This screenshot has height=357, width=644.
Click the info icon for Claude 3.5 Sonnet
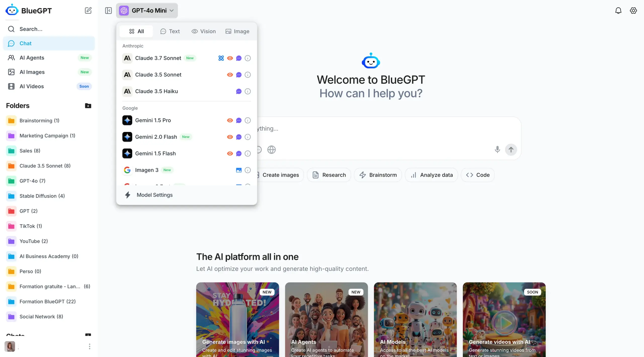(248, 75)
